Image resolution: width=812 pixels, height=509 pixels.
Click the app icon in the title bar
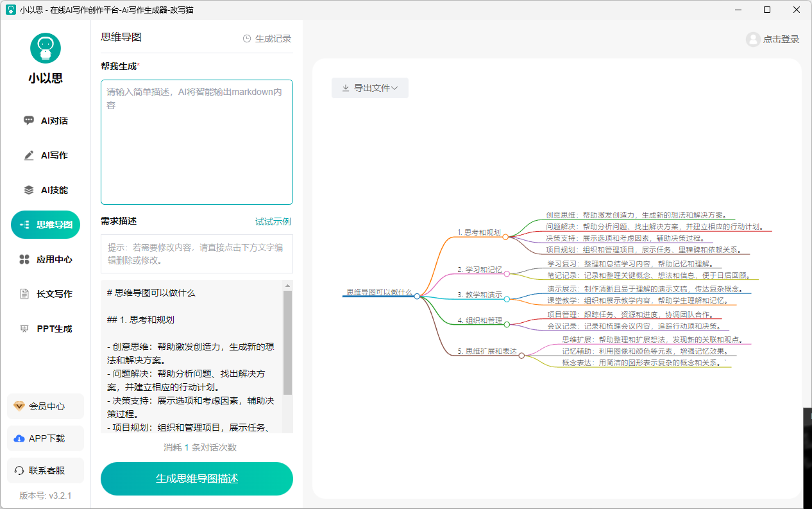[x=10, y=10]
